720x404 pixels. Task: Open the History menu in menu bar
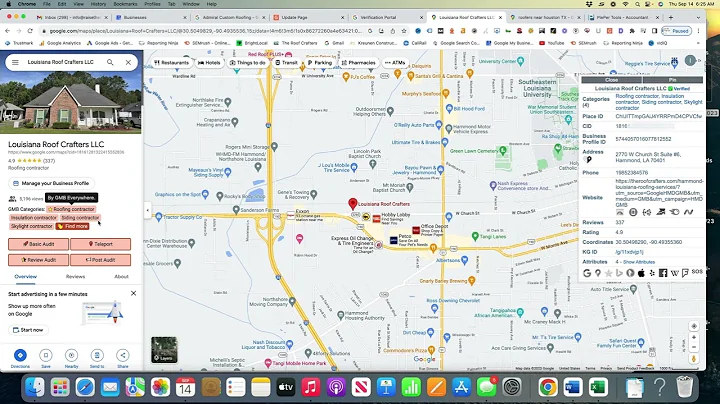(98, 4)
